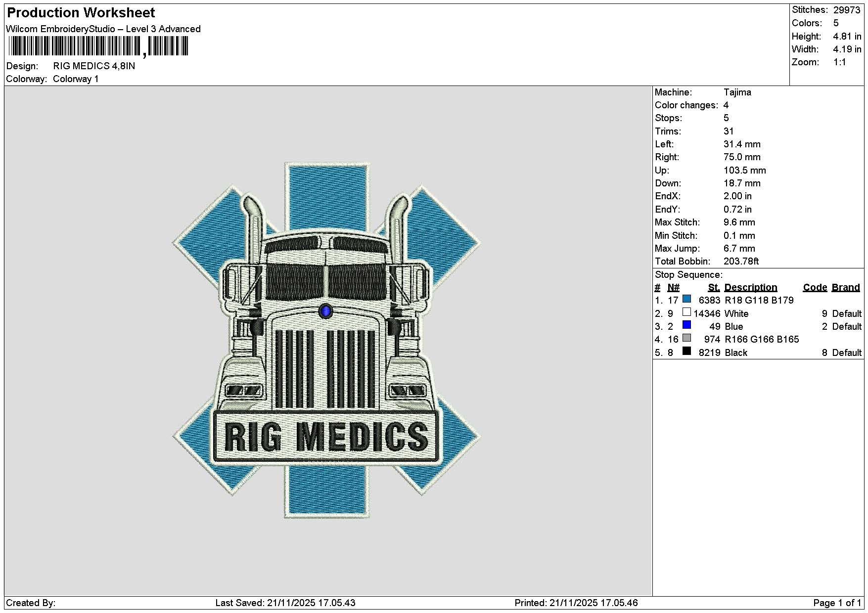Click the 'Colorway 1' value
Viewport: 868px width, 613px height.
click(x=76, y=79)
